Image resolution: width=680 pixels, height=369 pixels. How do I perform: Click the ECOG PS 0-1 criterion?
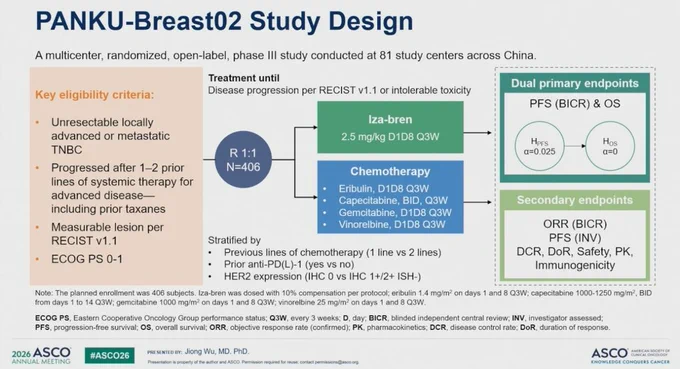[x=87, y=259]
